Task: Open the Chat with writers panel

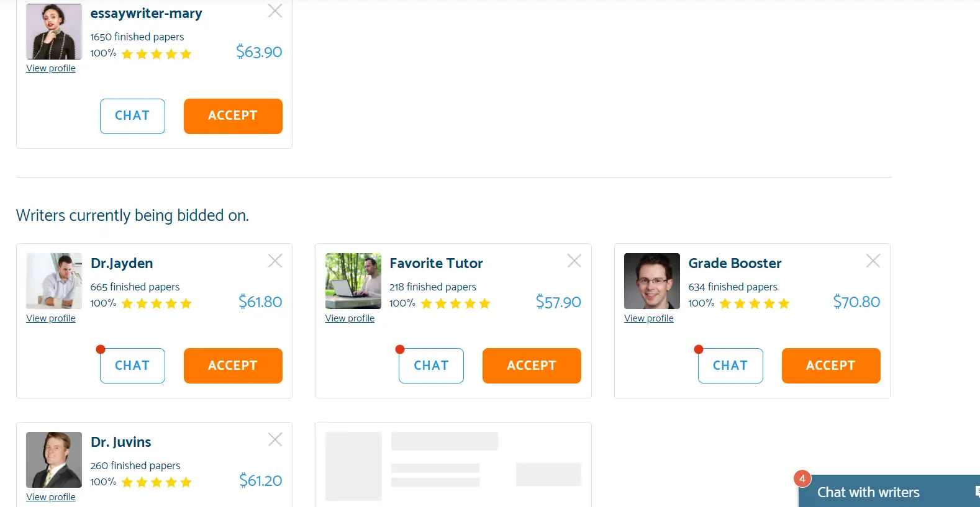Action: tap(868, 492)
